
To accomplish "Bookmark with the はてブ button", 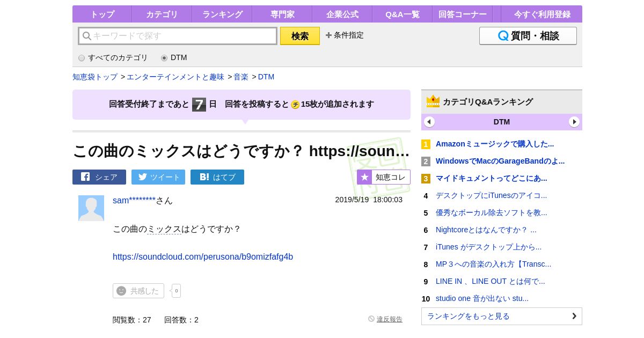I will pos(217,177).
